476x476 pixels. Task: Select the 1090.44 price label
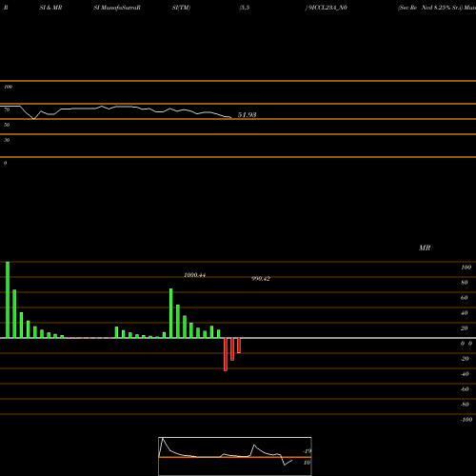tap(194, 275)
